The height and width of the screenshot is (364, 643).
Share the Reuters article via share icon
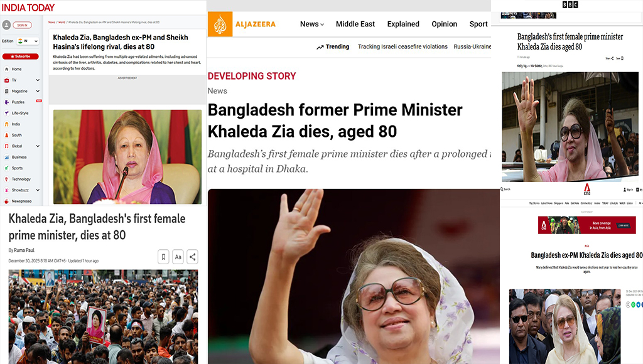[x=192, y=257]
